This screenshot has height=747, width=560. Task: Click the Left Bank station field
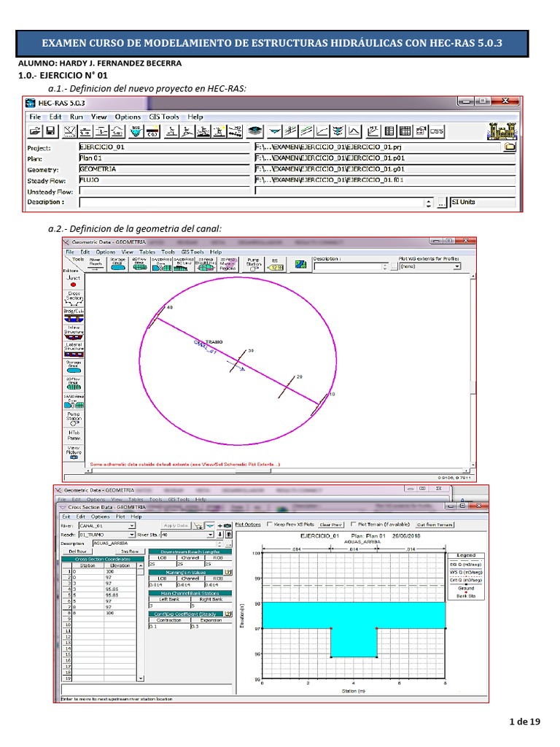point(169,605)
